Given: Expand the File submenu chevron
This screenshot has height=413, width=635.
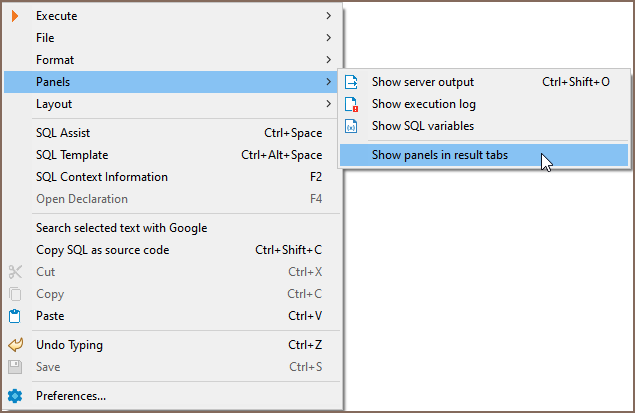Looking at the screenshot, I should 328,38.
